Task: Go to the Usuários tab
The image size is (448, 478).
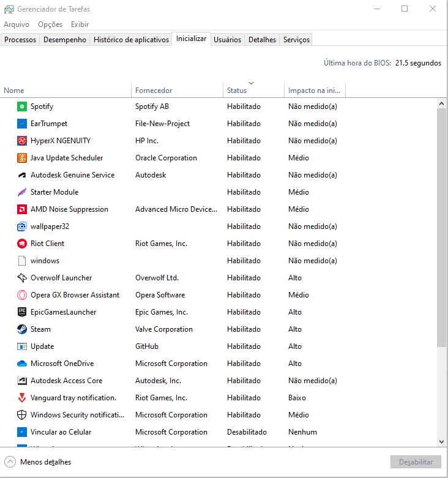Action: coord(227,40)
